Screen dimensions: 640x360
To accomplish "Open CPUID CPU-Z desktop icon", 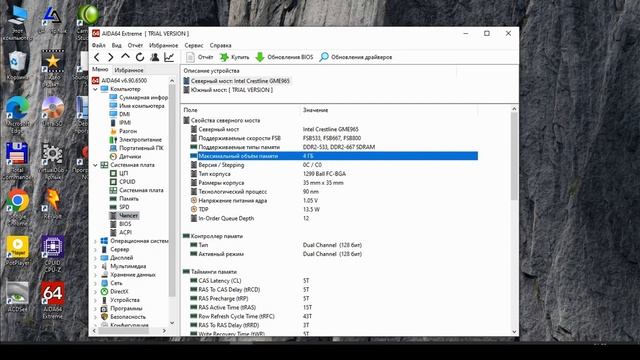I will point(53,254).
